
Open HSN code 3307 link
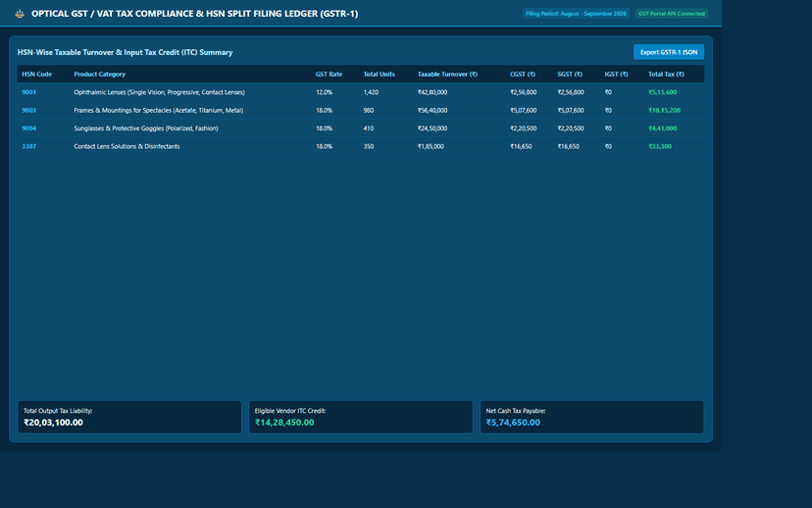(29, 146)
